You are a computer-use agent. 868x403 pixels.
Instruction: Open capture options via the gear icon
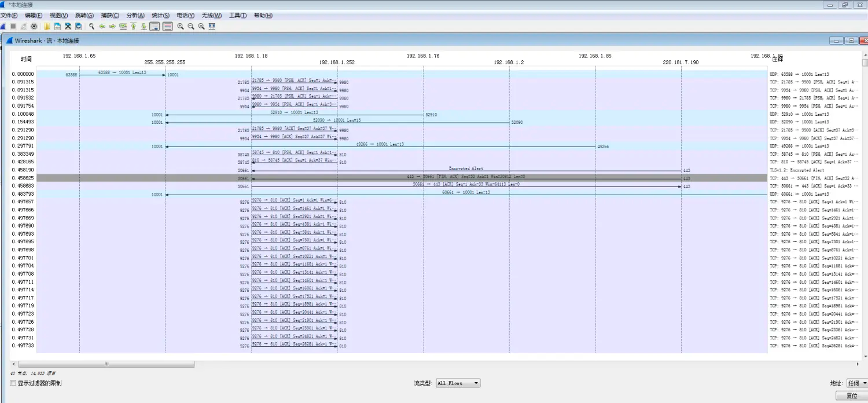point(34,26)
